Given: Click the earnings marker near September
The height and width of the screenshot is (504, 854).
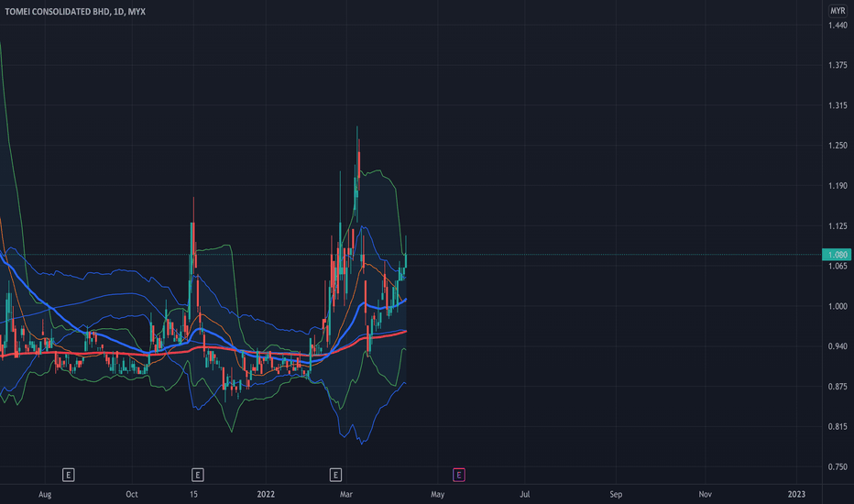Looking at the screenshot, I should click(x=68, y=475).
